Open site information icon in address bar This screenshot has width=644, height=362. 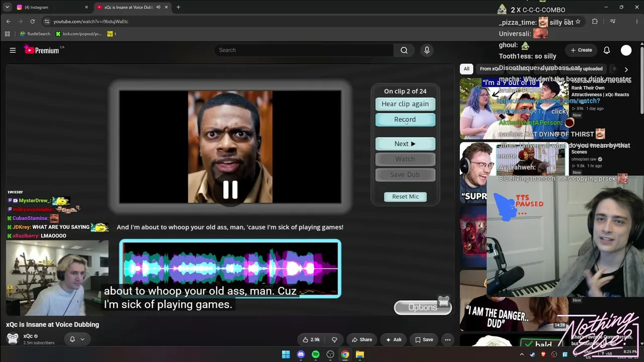47,22
